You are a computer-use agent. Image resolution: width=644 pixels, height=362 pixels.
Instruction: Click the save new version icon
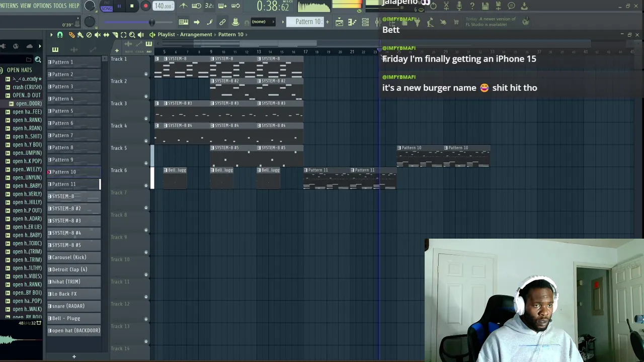498,6
